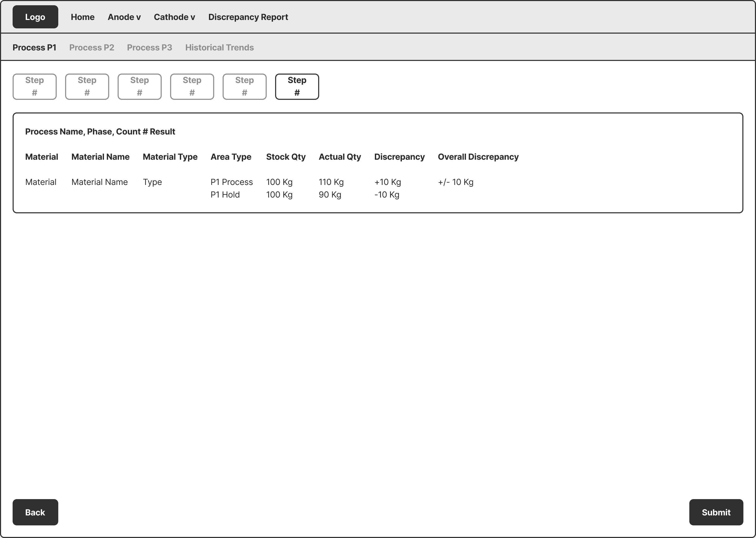
Task: Click the P1 Process row entry
Action: point(231,182)
